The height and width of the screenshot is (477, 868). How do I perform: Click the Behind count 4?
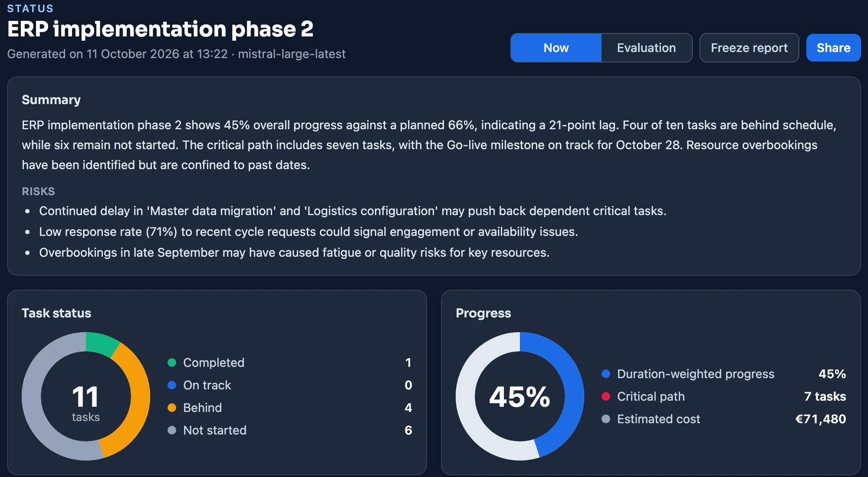click(x=408, y=408)
